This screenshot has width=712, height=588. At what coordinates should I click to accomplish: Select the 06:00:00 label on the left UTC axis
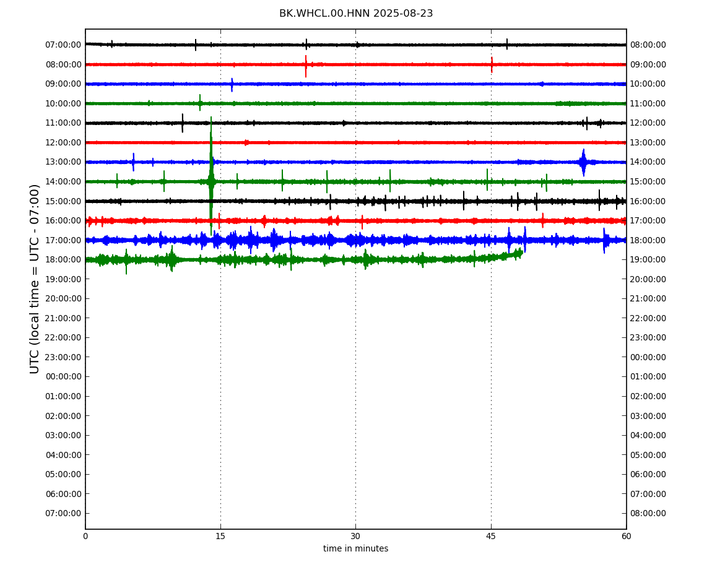(64, 494)
